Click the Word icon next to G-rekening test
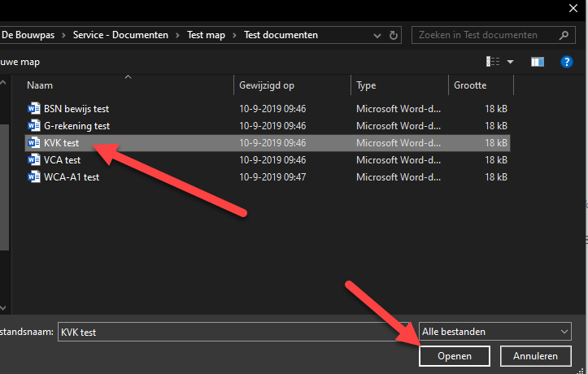The height and width of the screenshot is (374, 588). click(33, 126)
